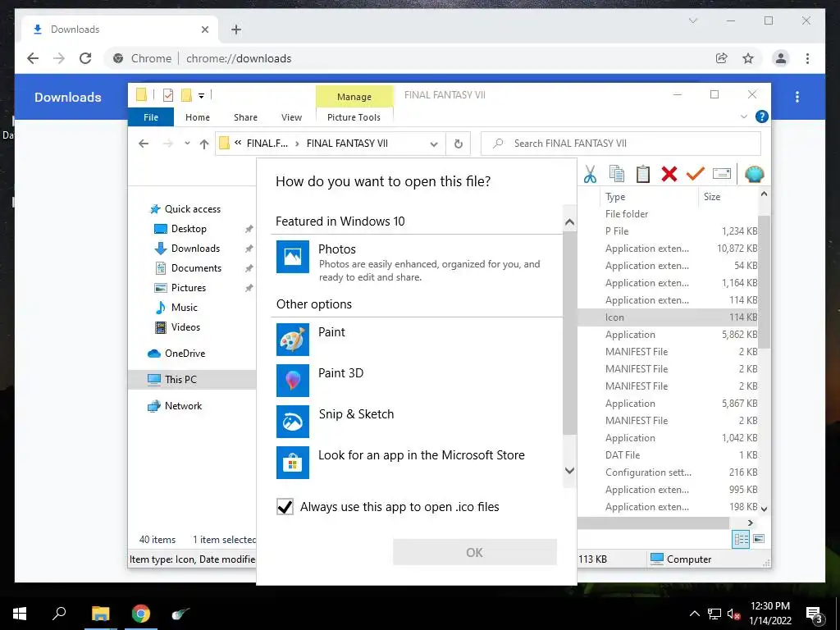
Task: Expand the address bar history dropdown
Action: click(x=434, y=144)
